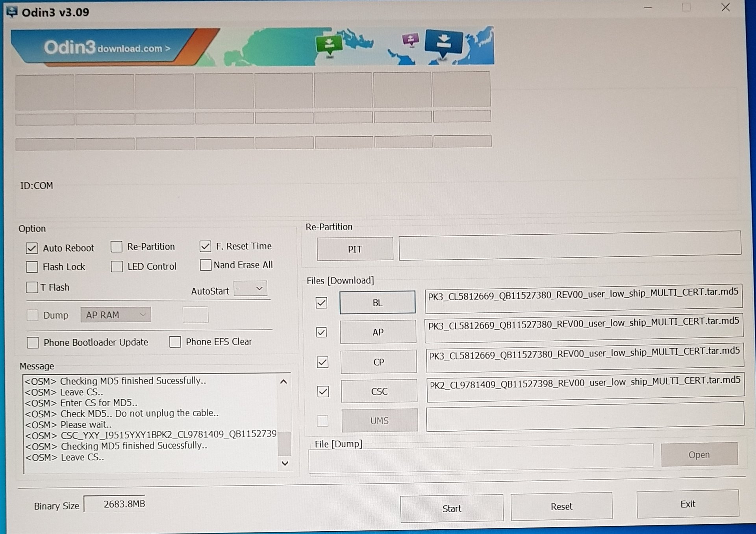
Task: Select log line 'Check MD5.. Do not unplug the cable..'
Action: pyautogui.click(x=122, y=413)
